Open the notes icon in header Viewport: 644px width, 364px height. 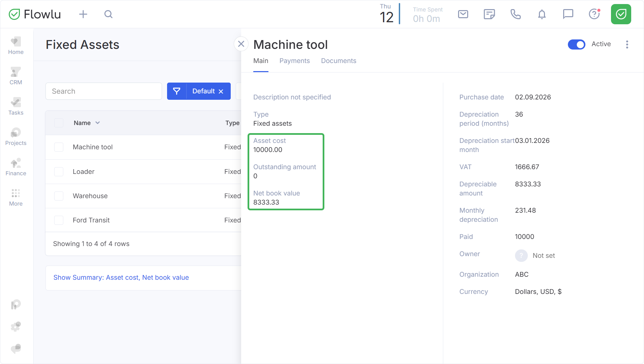click(489, 14)
